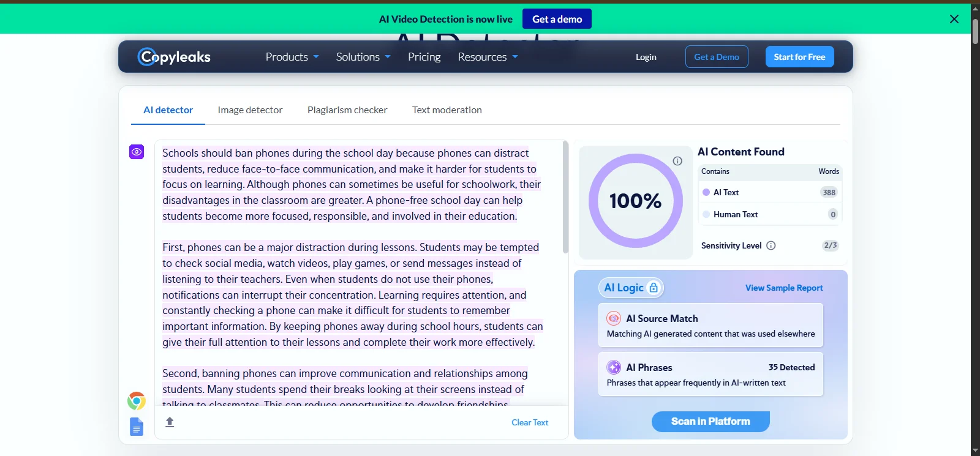The width and height of the screenshot is (980, 456).
Task: Switch to the Image detector tab
Action: (x=250, y=110)
